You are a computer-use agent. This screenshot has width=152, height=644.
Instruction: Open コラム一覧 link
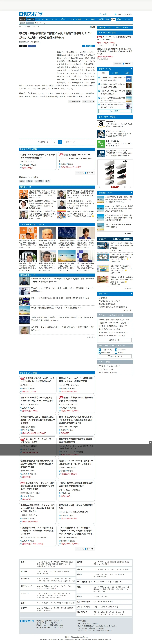point(128,310)
